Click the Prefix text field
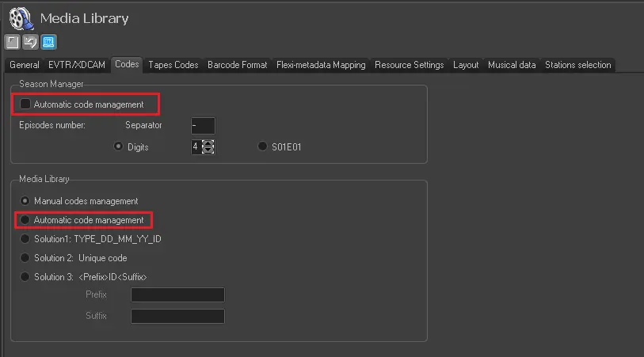The image size is (644, 357). 177,294
